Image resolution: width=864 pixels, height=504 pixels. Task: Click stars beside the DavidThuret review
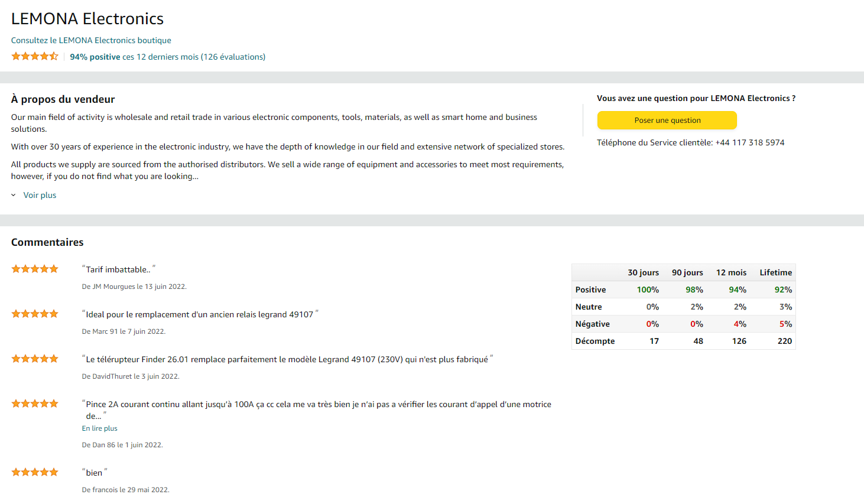[x=35, y=359]
